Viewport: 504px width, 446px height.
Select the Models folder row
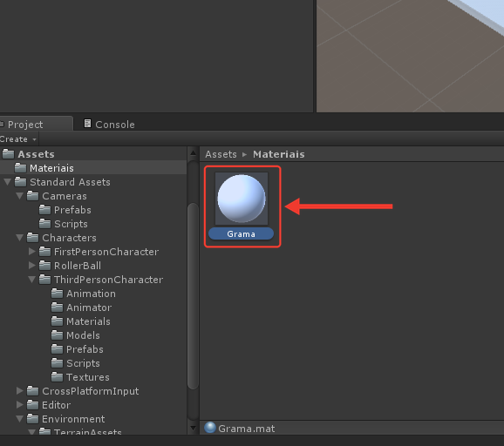click(93, 335)
